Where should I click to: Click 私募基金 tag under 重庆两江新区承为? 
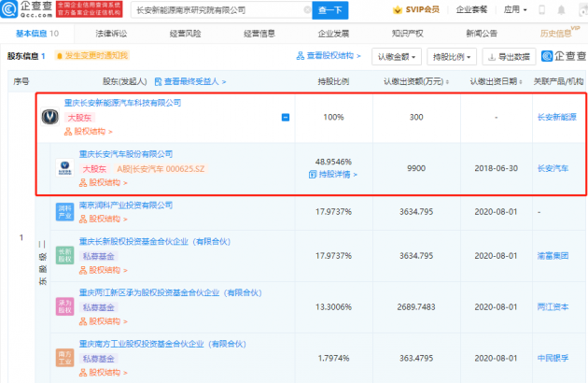[x=99, y=307]
